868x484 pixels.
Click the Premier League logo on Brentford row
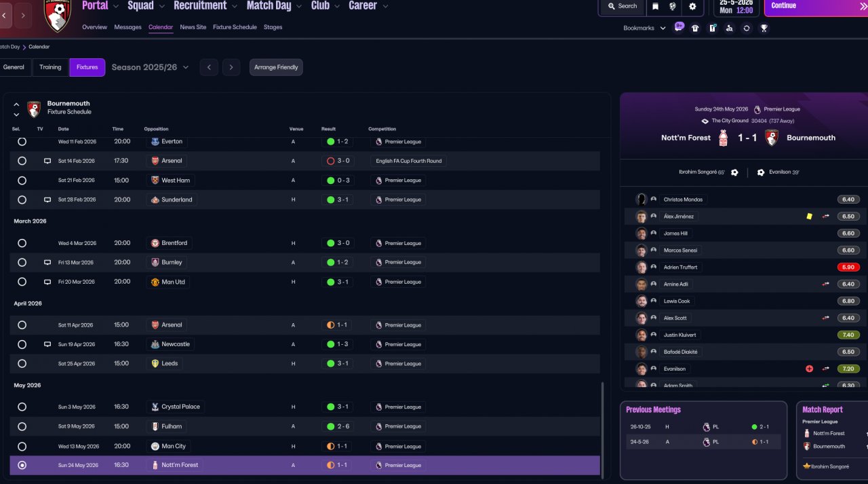[x=378, y=243]
